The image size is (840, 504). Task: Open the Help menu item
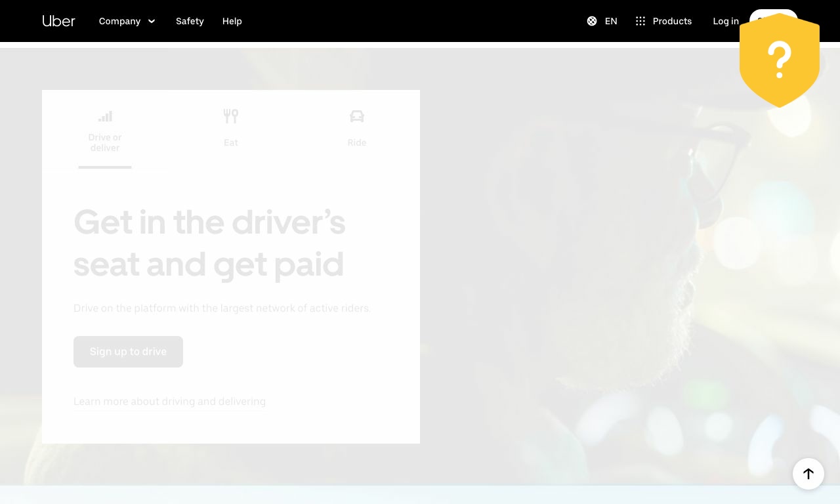(x=232, y=21)
